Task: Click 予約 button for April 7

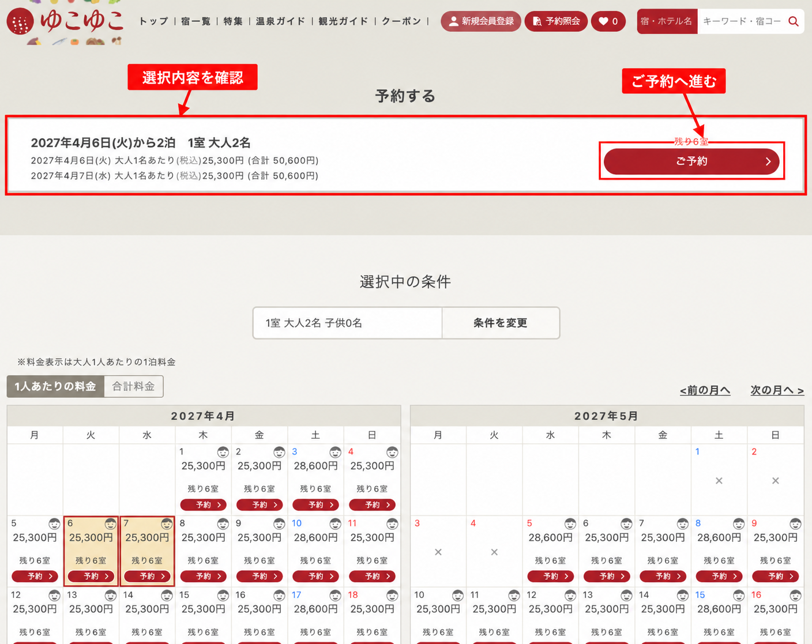Action: [x=147, y=576]
